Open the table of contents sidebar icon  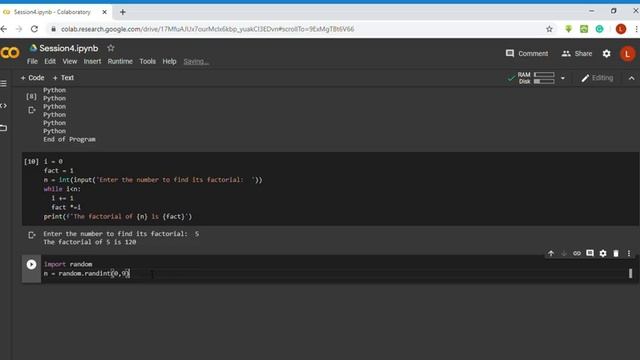pyautogui.click(x=4, y=84)
